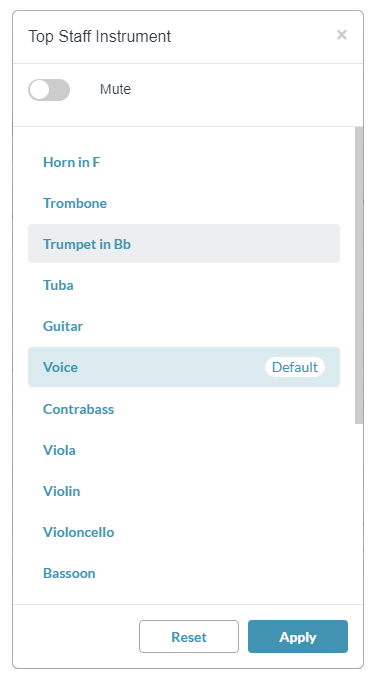Image resolution: width=375 pixels, height=676 pixels.
Task: Click the Reset button
Action: coord(189,636)
